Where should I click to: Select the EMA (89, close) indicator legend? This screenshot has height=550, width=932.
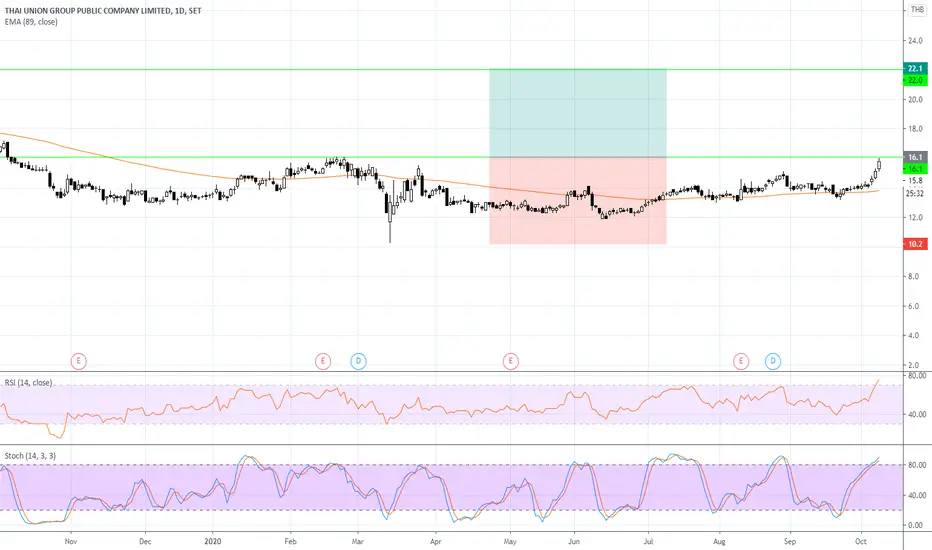[31, 22]
